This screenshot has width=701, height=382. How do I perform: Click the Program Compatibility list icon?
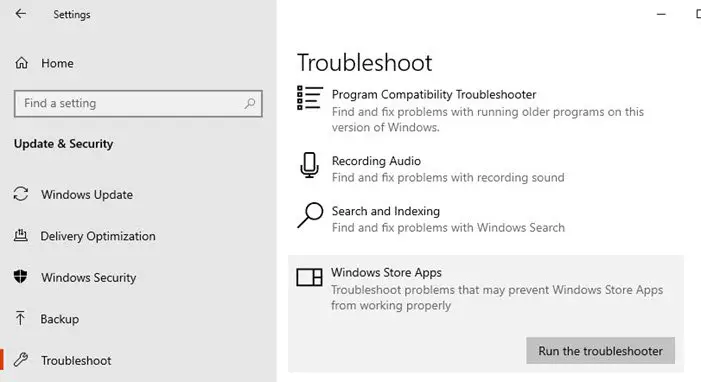pos(310,98)
